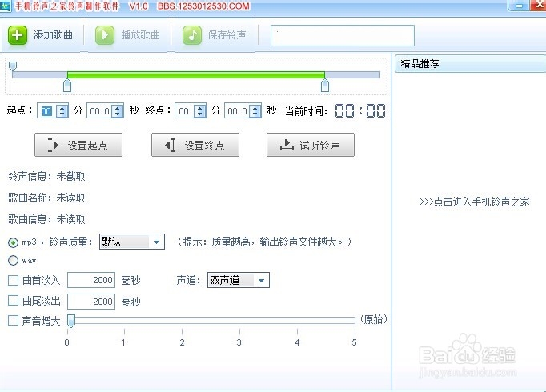Click the 曲首淡入 milliseconds field
The image size is (546, 392).
click(x=91, y=280)
